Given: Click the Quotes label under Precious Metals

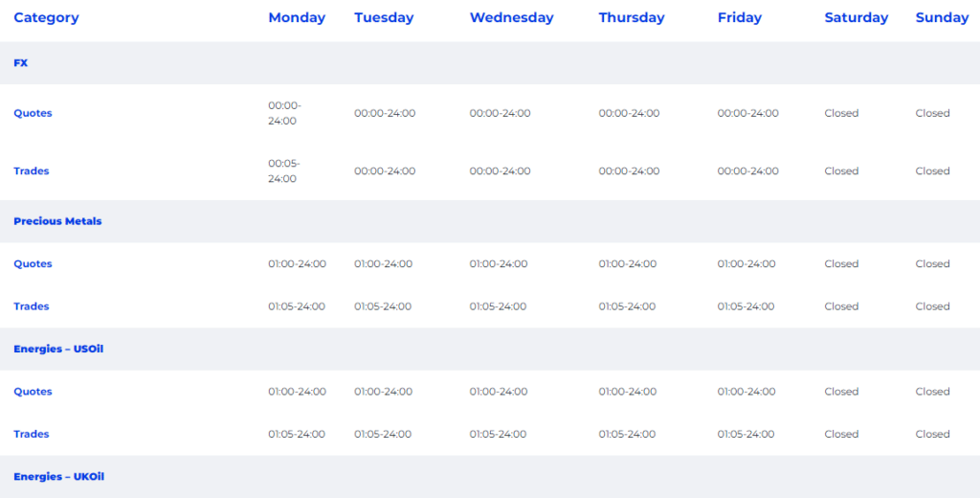Looking at the screenshot, I should (x=33, y=264).
